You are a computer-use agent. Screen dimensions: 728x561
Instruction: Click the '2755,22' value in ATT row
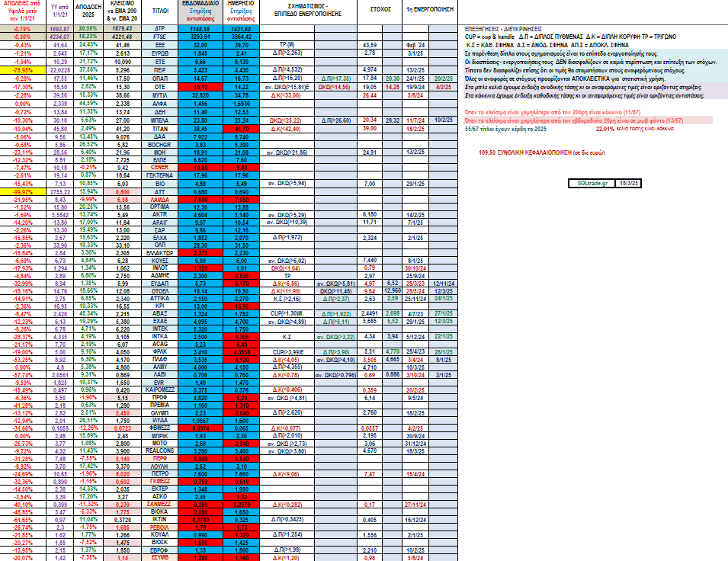click(x=60, y=192)
